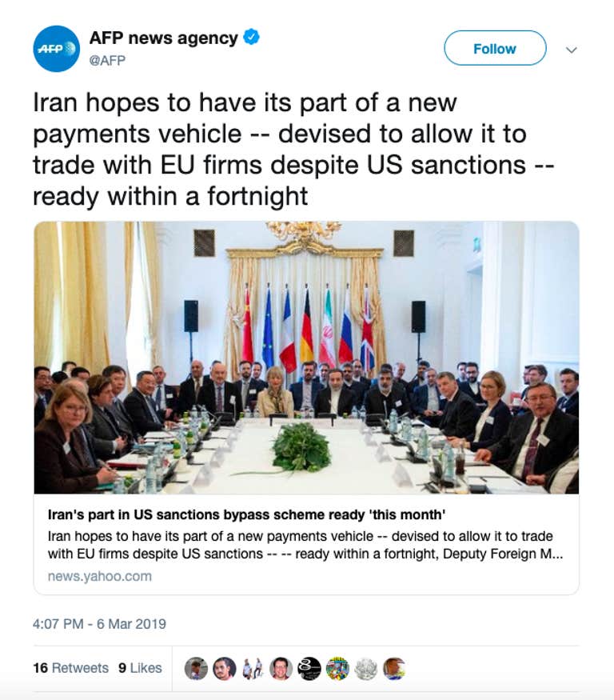Viewport: 614px width, 700px height.
Task: Open the black circular logo liker avatar
Action: tap(309, 668)
